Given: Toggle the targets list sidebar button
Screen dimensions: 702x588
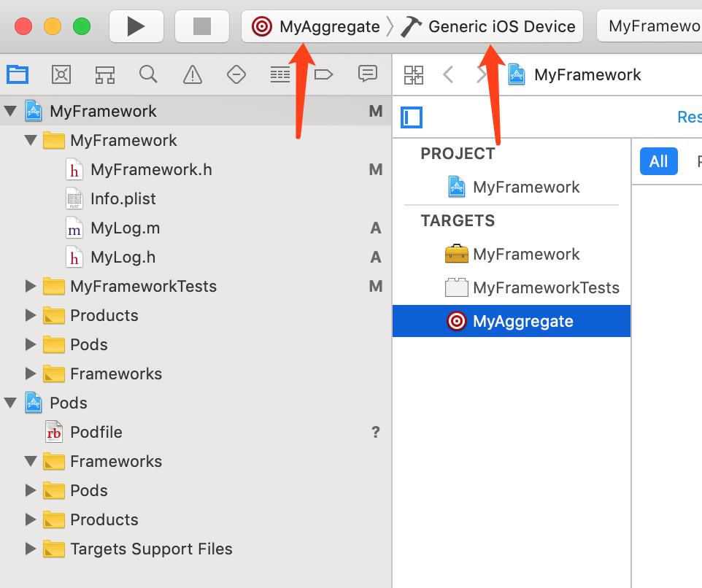Looking at the screenshot, I should pos(412,117).
